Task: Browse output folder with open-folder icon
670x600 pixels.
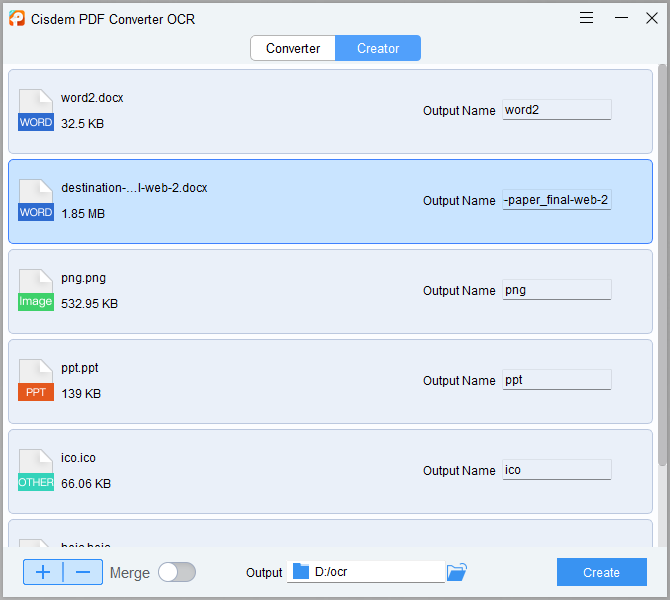Action: (x=457, y=572)
